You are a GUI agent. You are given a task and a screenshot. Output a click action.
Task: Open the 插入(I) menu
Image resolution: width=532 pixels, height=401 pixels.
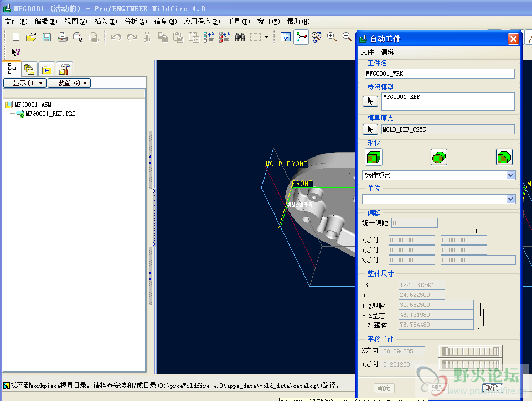(106, 22)
